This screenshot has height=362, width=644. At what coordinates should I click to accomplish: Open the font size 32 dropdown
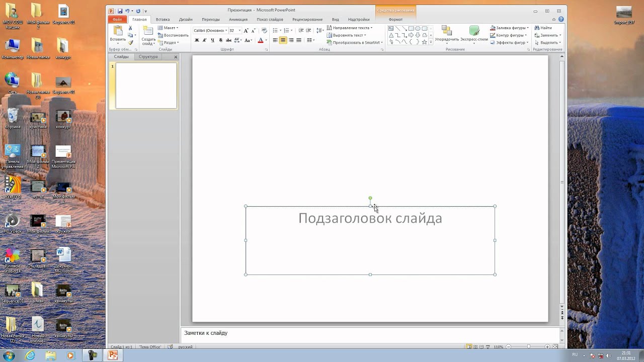(239, 31)
